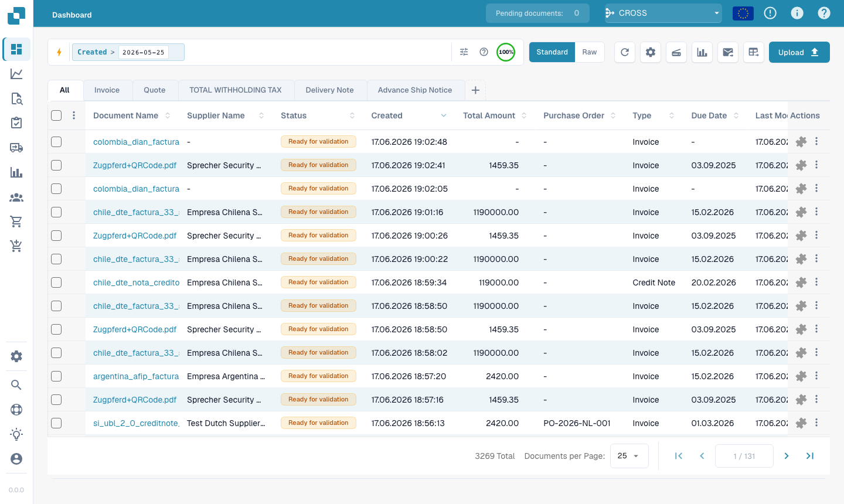The width and height of the screenshot is (844, 504).
Task: Open the add-to-cart sidebar icon
Action: click(x=16, y=246)
